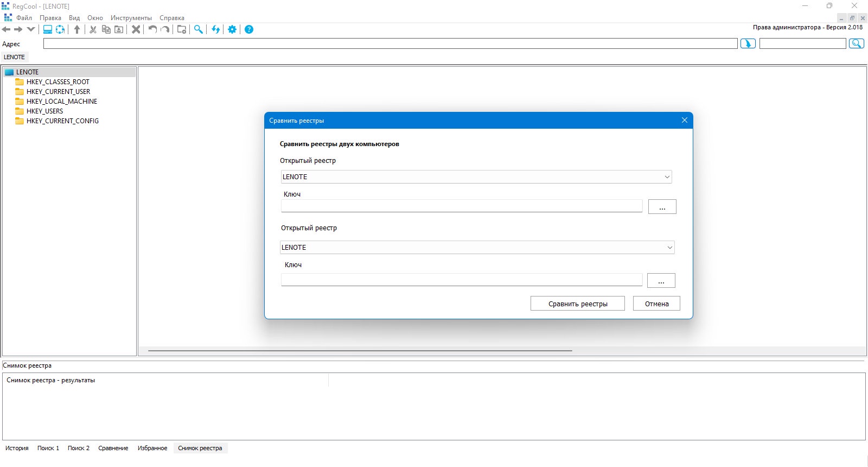Click the horizontal scrollbar in main pane
The width and height of the screenshot is (868, 467).
tap(360, 351)
